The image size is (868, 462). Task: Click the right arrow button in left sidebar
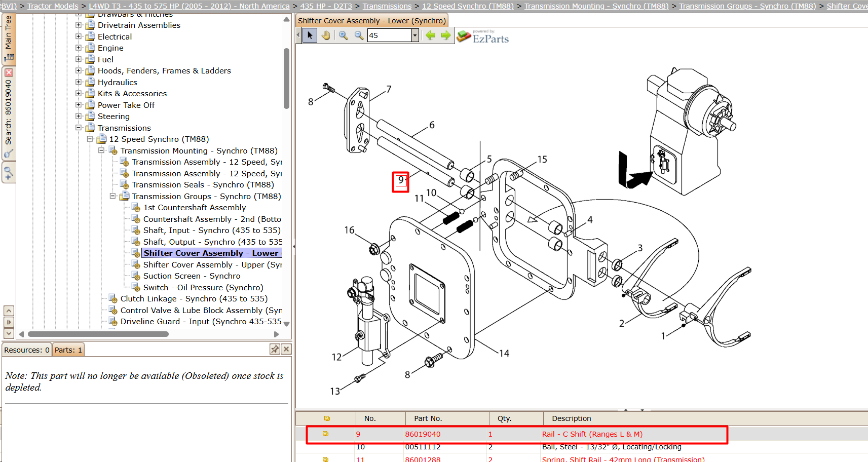coord(9,322)
